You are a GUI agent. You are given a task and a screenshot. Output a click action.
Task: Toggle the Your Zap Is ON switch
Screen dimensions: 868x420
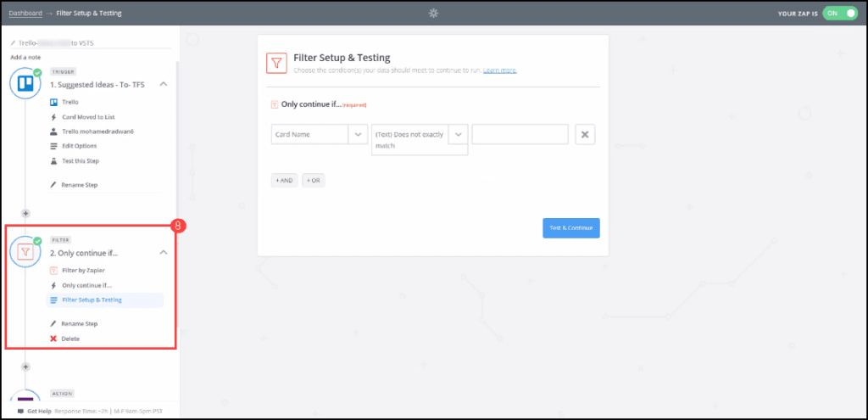(840, 14)
